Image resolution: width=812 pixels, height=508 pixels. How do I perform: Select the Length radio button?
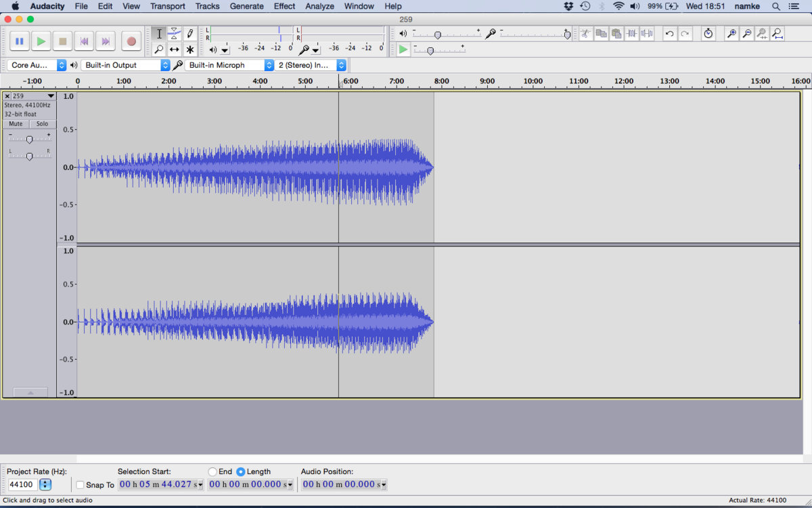pos(241,471)
